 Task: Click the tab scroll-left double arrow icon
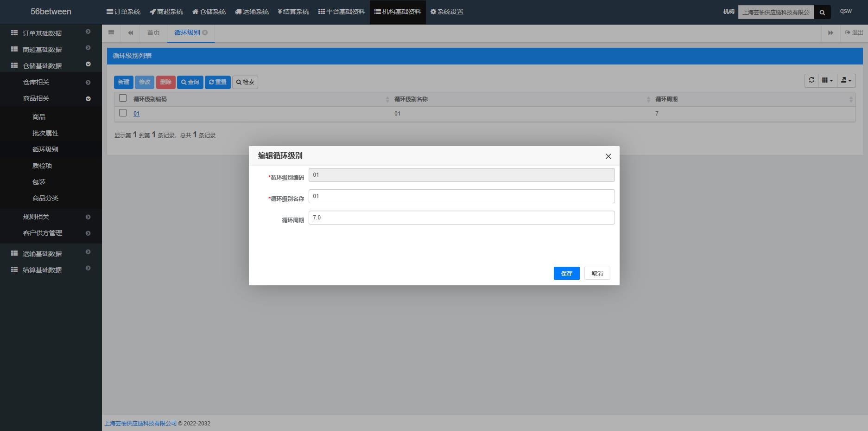click(131, 33)
